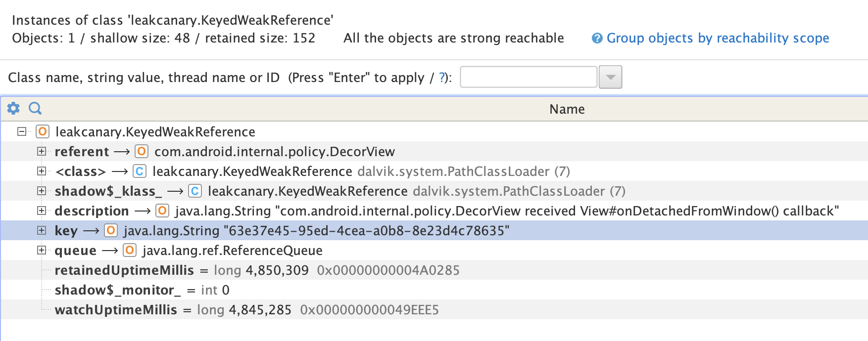Image resolution: width=868 pixels, height=341 pixels.
Task: Focus the class name filter text field
Action: (528, 77)
